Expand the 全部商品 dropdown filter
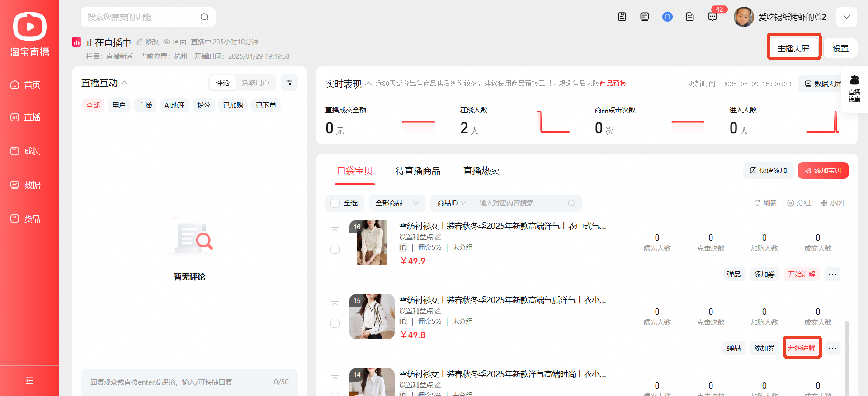The image size is (868, 396). tap(397, 203)
